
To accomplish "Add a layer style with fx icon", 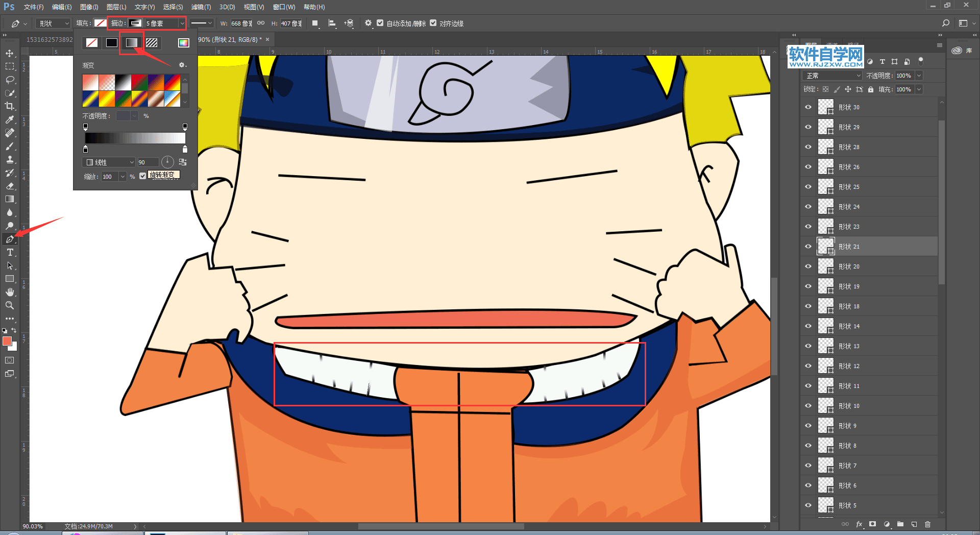I will pos(859,524).
